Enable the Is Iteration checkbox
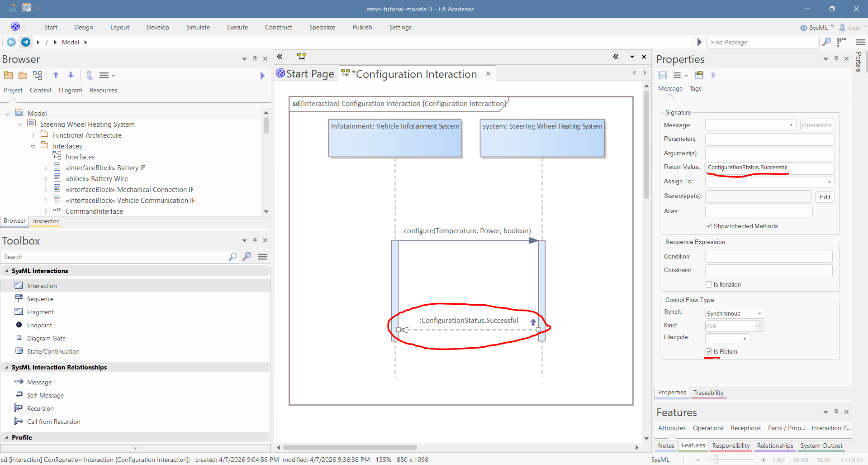 709,284
